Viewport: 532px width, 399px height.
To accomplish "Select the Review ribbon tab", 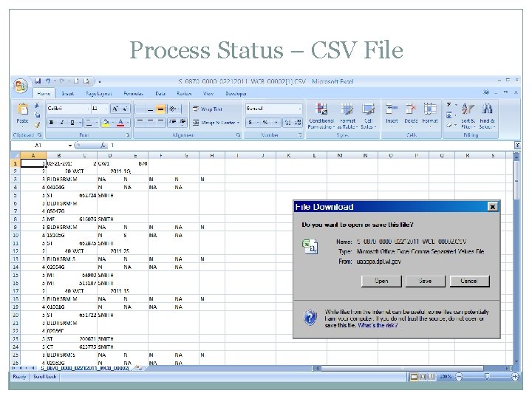I will click(x=184, y=93).
